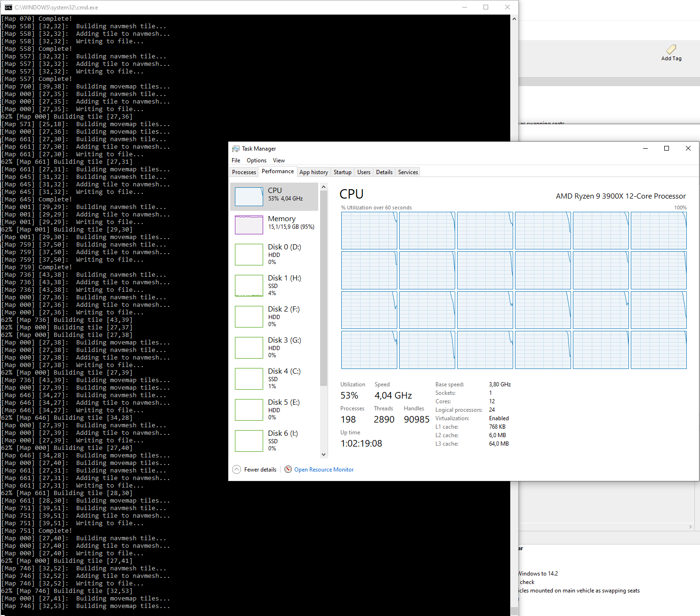
Task: Select Disk 2 (F:) HDD entry
Action: tap(274, 316)
